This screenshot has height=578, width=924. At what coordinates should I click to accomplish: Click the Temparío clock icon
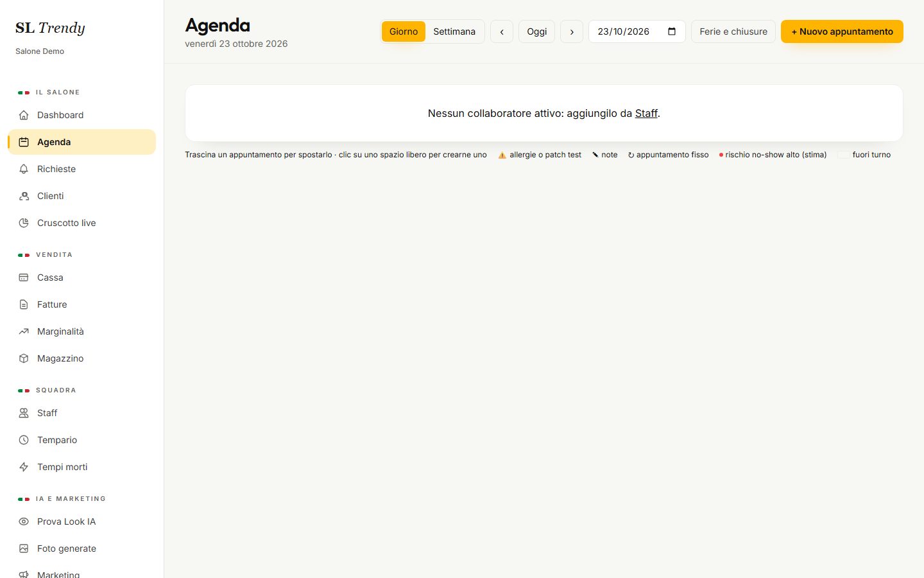(x=24, y=440)
